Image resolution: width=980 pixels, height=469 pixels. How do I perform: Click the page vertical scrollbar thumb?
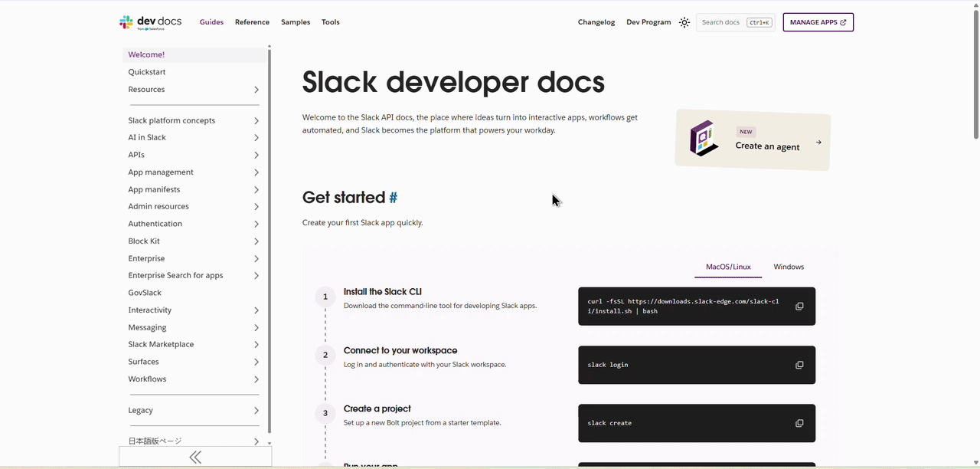click(976, 75)
